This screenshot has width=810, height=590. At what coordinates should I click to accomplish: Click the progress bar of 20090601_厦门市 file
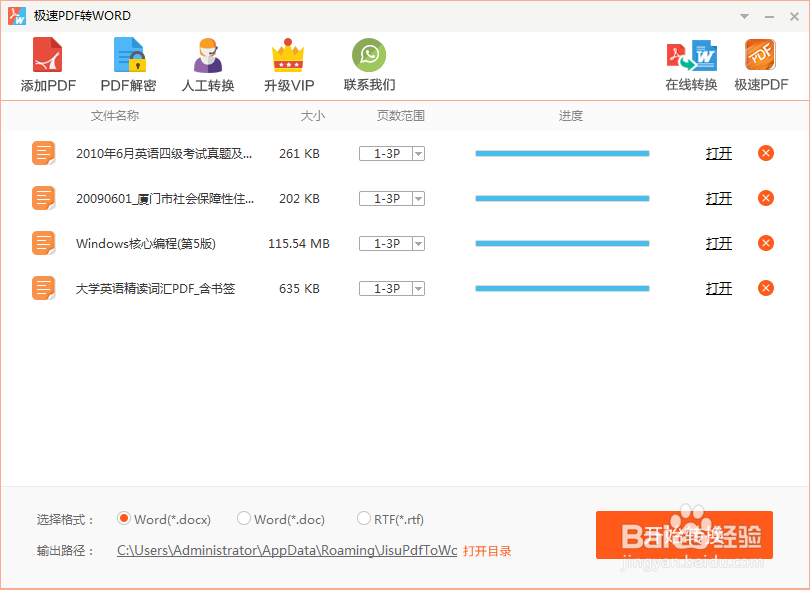(x=561, y=198)
